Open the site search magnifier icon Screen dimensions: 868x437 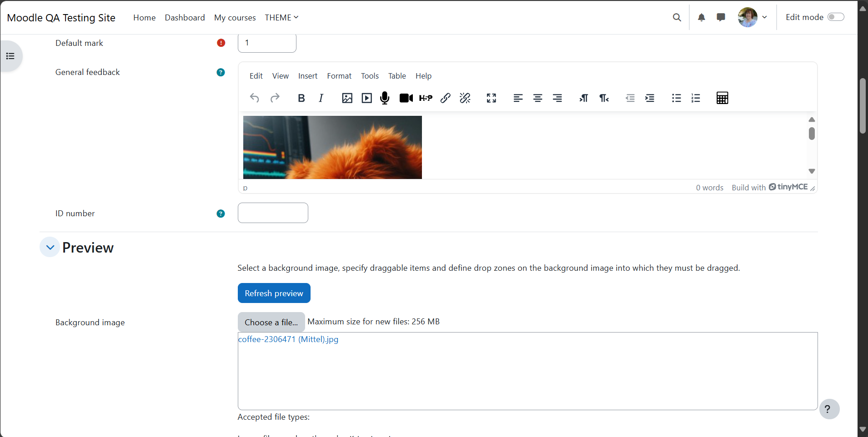click(x=677, y=17)
